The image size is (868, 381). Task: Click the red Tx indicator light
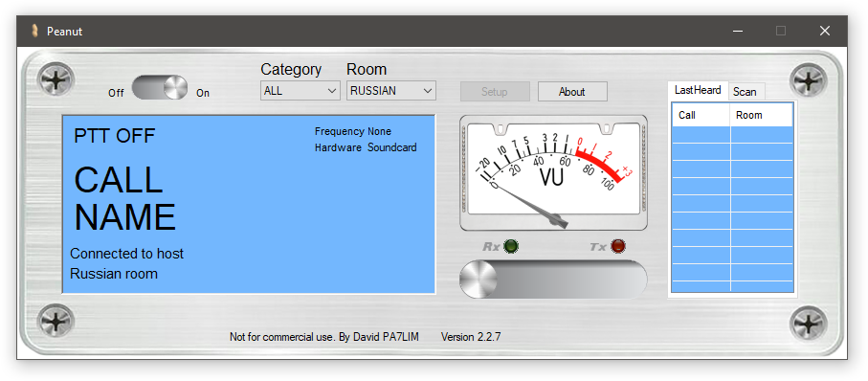(618, 246)
